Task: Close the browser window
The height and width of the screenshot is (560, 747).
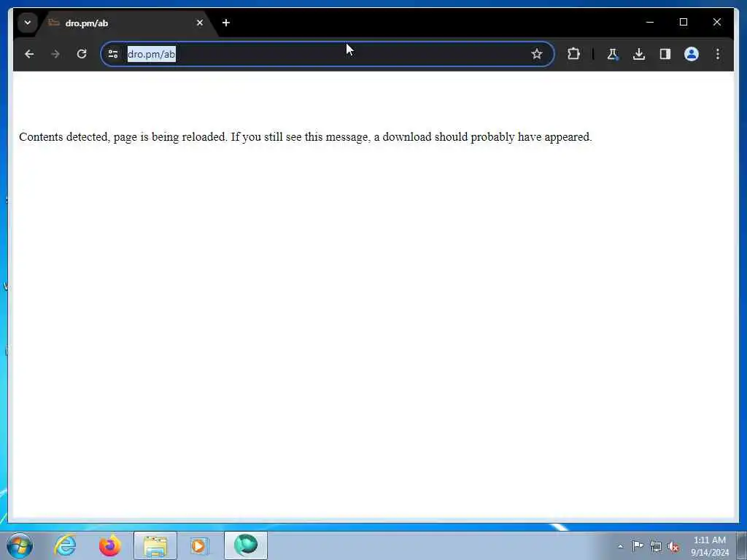Action: (x=716, y=23)
